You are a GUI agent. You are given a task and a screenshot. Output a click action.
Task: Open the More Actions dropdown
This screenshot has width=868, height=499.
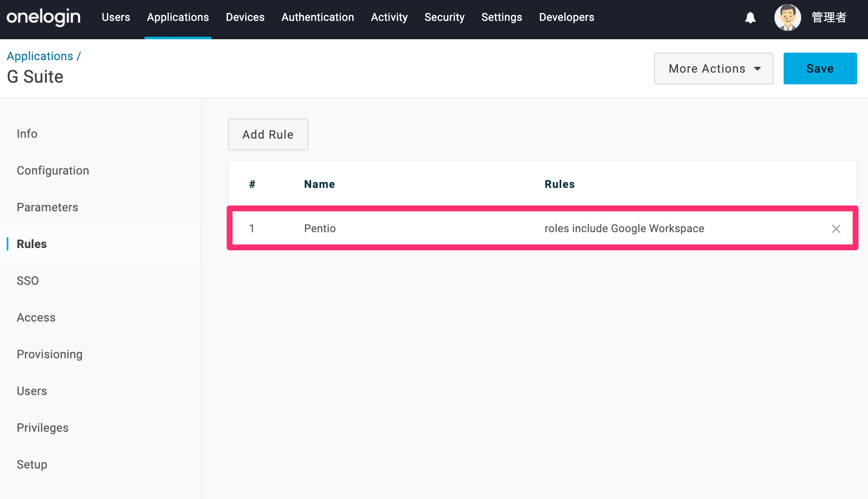tap(713, 68)
